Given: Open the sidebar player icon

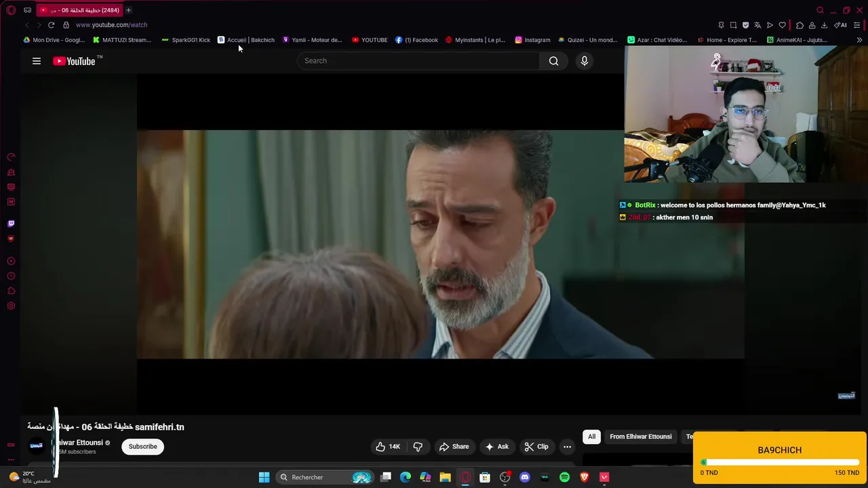Looking at the screenshot, I should (11, 261).
